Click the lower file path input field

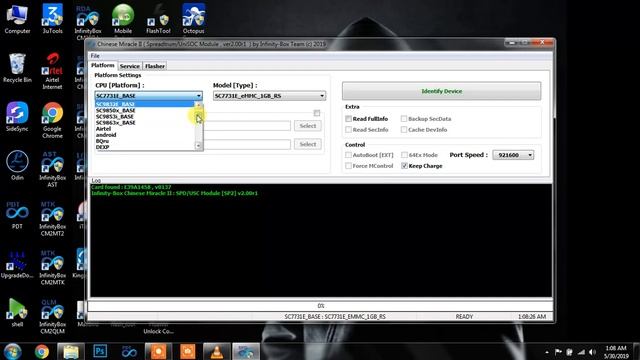(x=247, y=144)
